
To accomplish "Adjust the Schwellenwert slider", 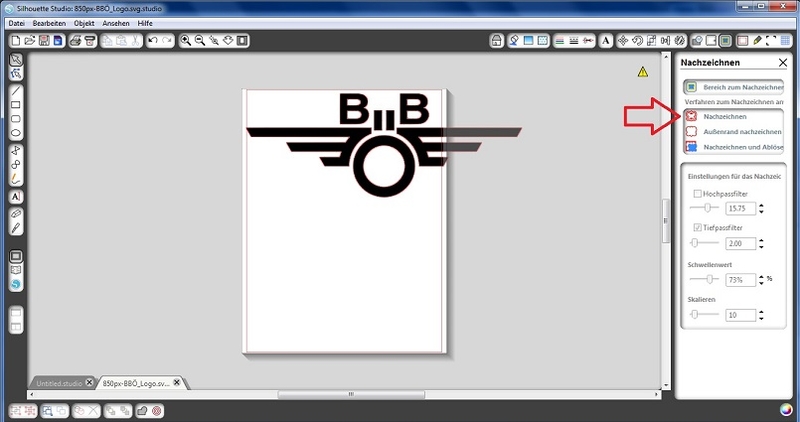I will 709,279.
